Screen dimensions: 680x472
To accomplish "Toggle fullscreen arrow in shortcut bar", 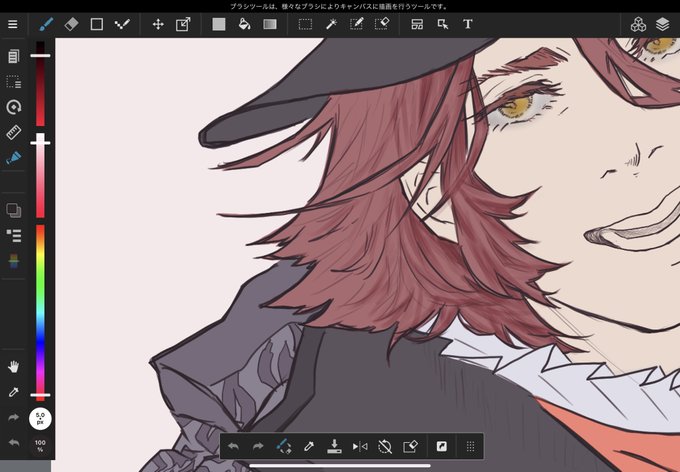I will [441, 446].
